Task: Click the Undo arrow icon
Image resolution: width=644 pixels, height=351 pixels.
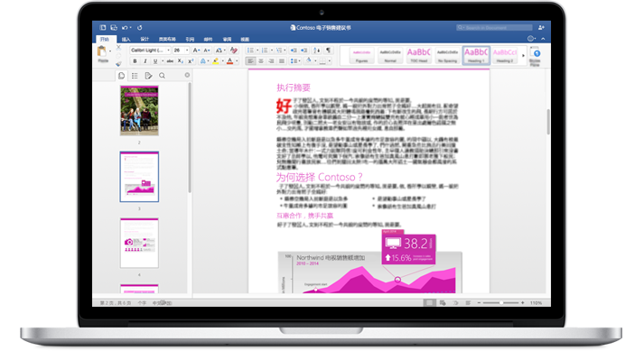Action: coord(125,27)
